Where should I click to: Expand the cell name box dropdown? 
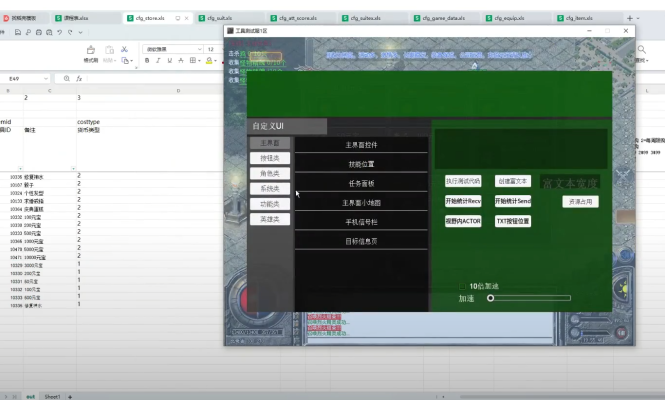click(x=47, y=78)
